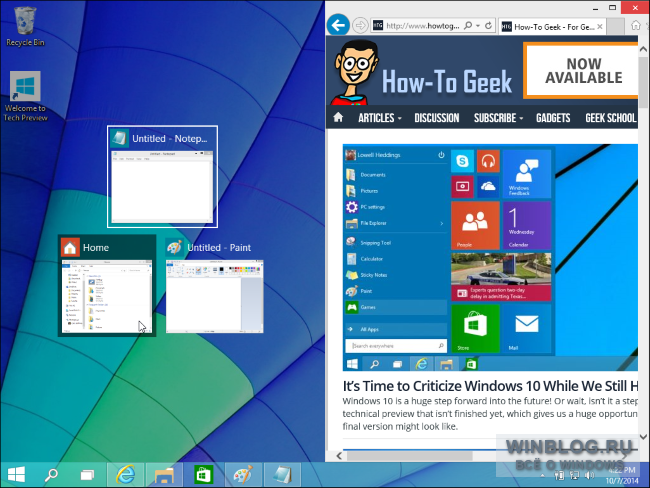Click the network icon in system tray
This screenshot has height=488, width=650.
point(575,476)
